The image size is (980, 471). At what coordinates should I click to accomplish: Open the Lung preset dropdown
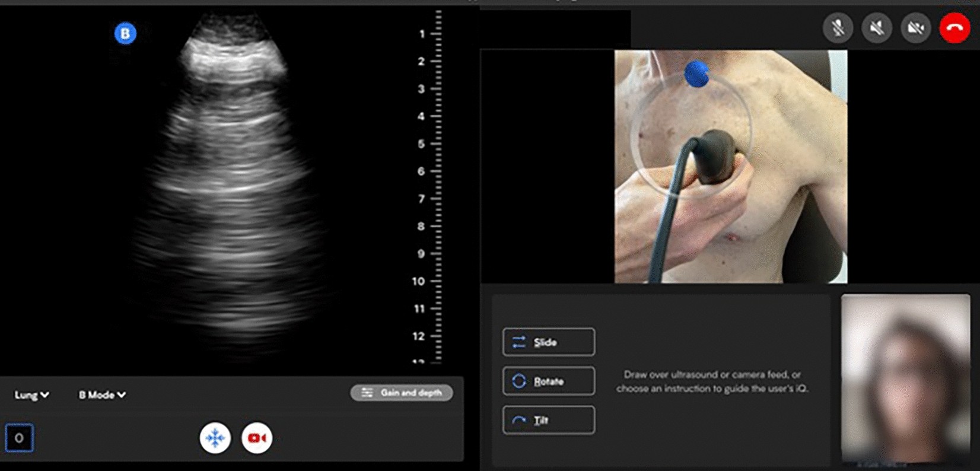point(32,394)
